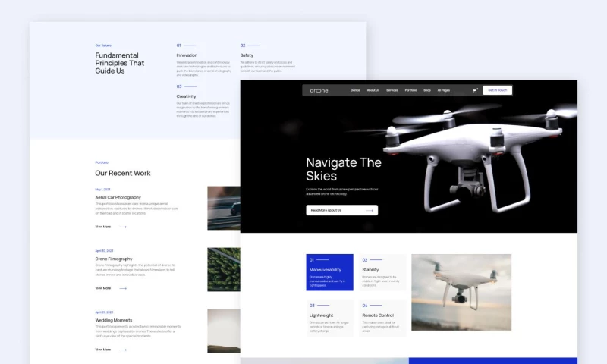Go to About Us in navbar
The image size is (607, 364).
373,90
